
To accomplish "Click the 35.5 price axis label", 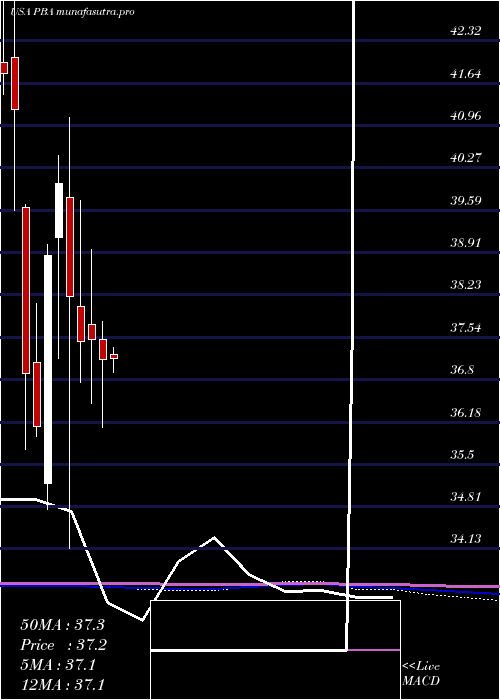I will (x=462, y=454).
